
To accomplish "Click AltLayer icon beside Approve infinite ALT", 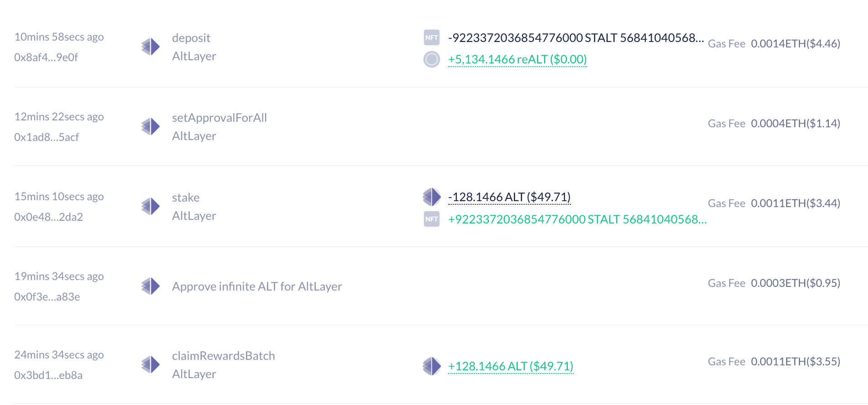I will pos(151,286).
